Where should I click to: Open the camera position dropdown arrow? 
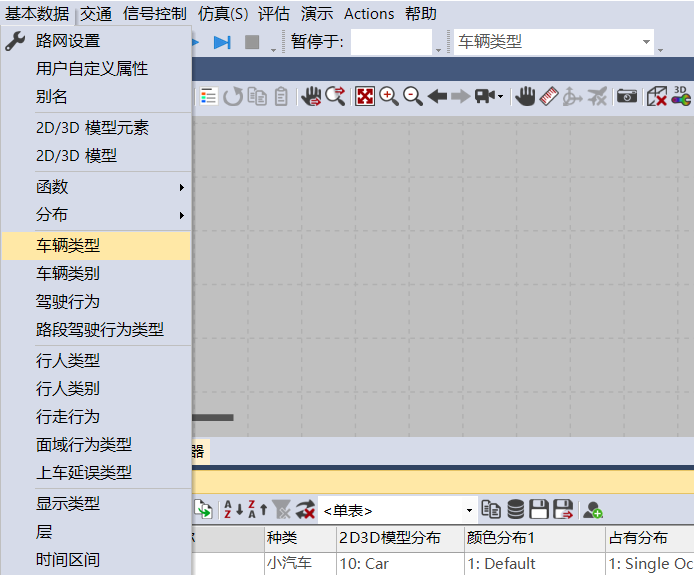pyautogui.click(x=501, y=96)
